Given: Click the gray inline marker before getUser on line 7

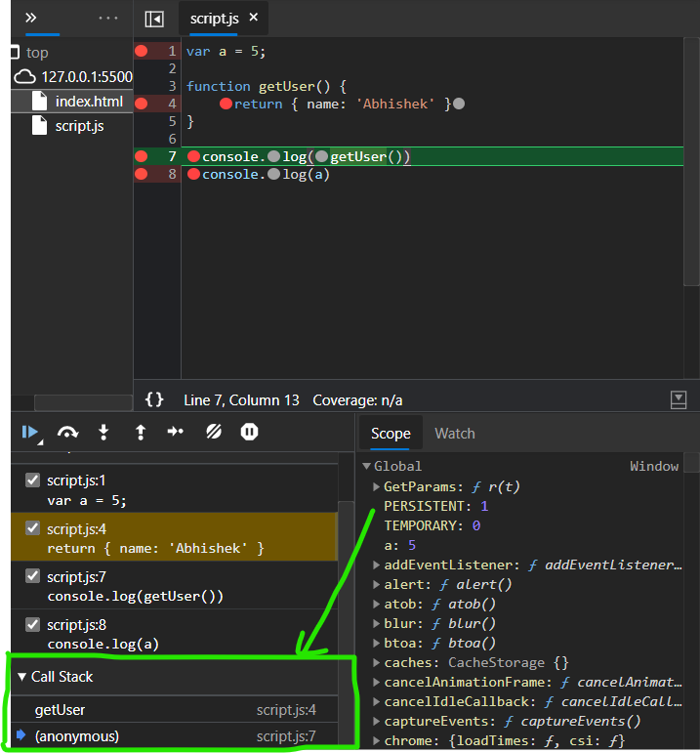Looking at the screenshot, I should coord(322,156).
